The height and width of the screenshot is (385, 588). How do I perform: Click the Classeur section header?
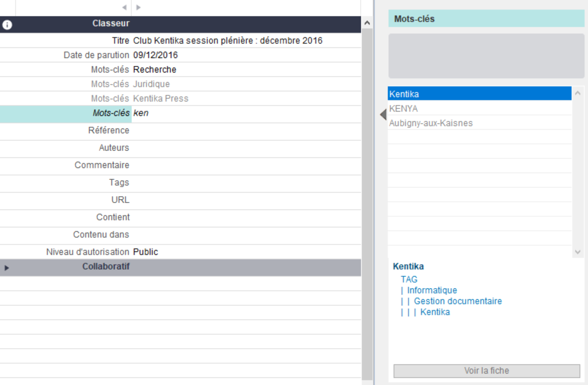pos(180,24)
